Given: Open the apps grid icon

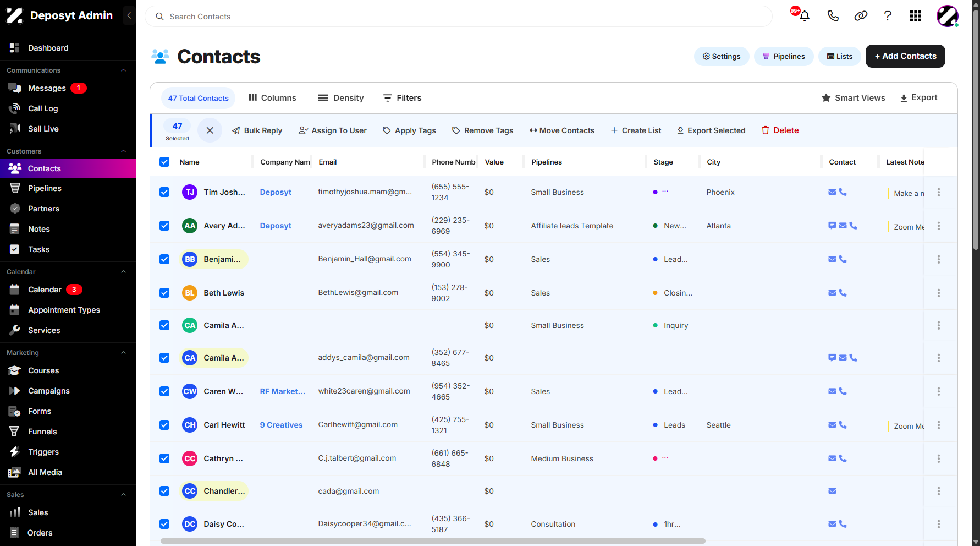Looking at the screenshot, I should coord(916,16).
